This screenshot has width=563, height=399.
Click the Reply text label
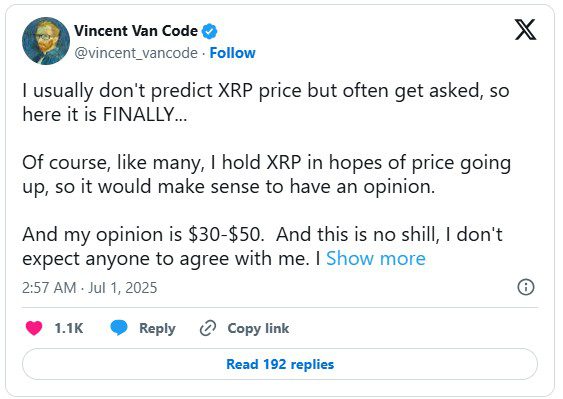157,328
